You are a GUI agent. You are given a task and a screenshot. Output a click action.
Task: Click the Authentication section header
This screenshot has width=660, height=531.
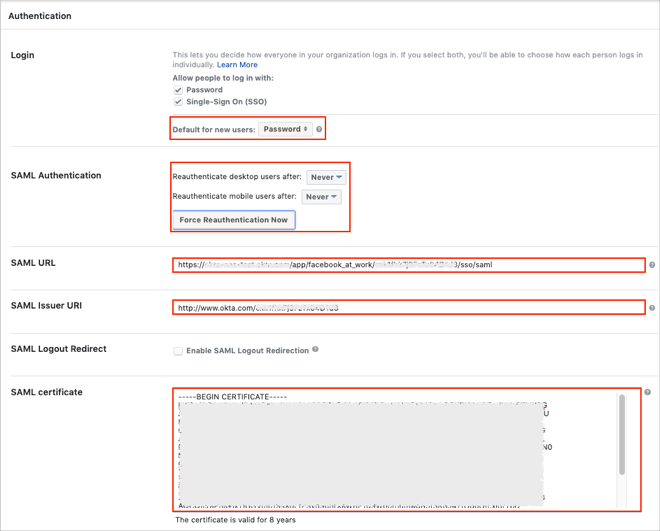[x=40, y=16]
